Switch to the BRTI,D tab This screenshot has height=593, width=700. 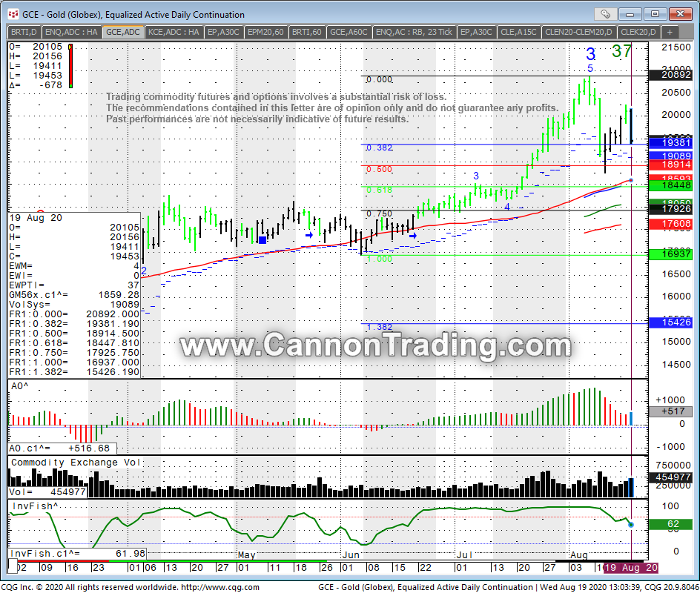(24, 32)
